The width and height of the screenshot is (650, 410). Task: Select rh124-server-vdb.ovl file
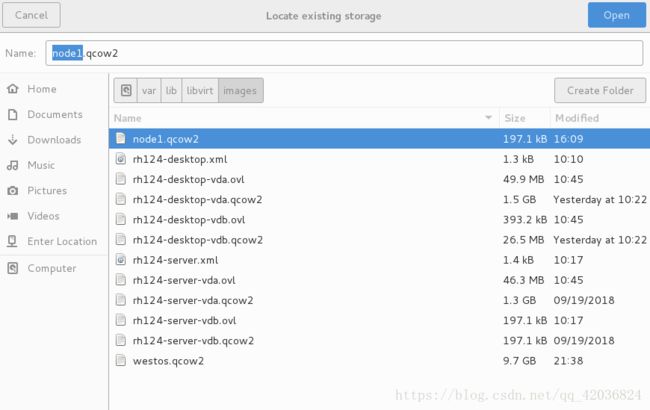pyautogui.click(x=379, y=320)
